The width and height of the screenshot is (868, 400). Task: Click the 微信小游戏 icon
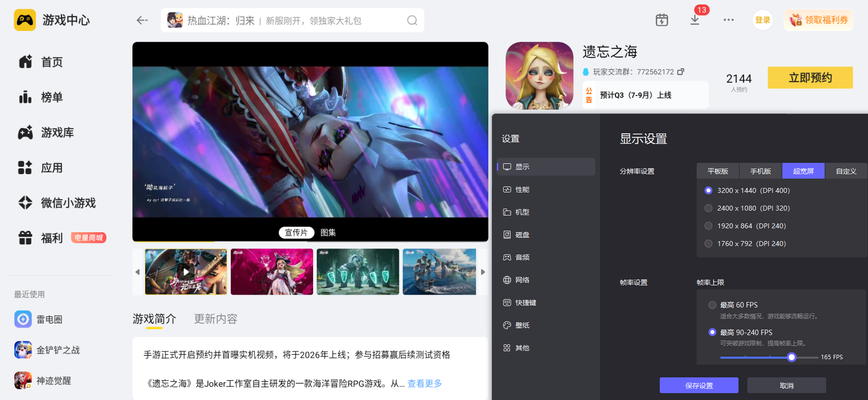coord(25,203)
